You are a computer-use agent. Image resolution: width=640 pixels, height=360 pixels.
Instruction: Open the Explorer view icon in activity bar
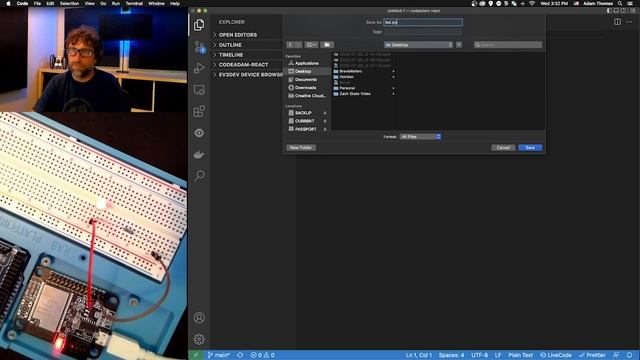click(199, 25)
